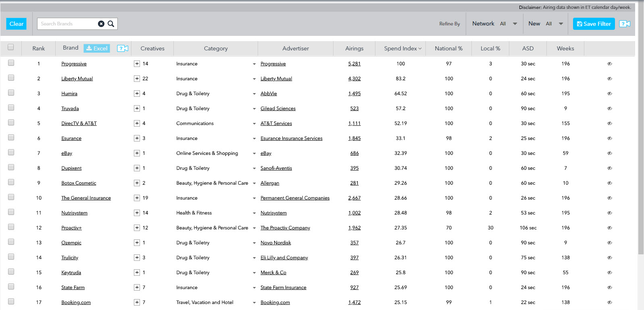Sort by Spend Index column header
The height and width of the screenshot is (310, 644).
click(402, 48)
